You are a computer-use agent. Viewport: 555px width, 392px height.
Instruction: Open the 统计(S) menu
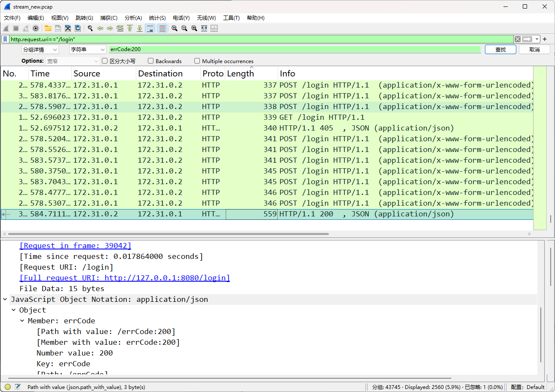pyautogui.click(x=157, y=18)
